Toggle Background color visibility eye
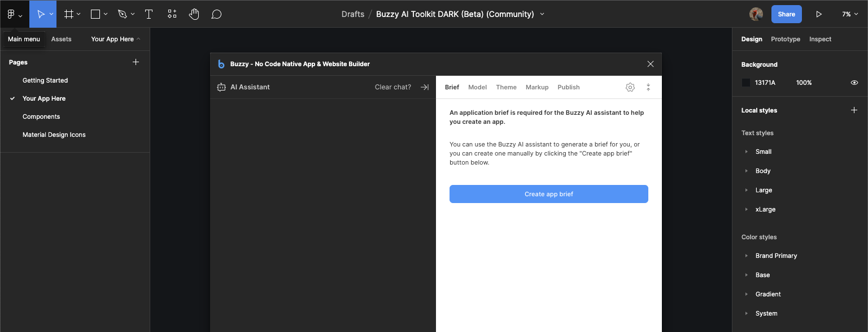The width and height of the screenshot is (868, 332). [854, 83]
